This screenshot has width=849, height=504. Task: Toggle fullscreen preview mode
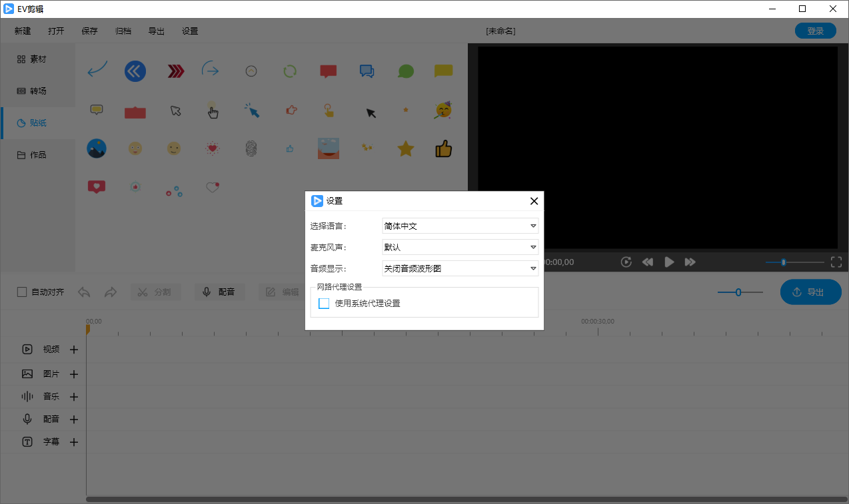(x=836, y=262)
